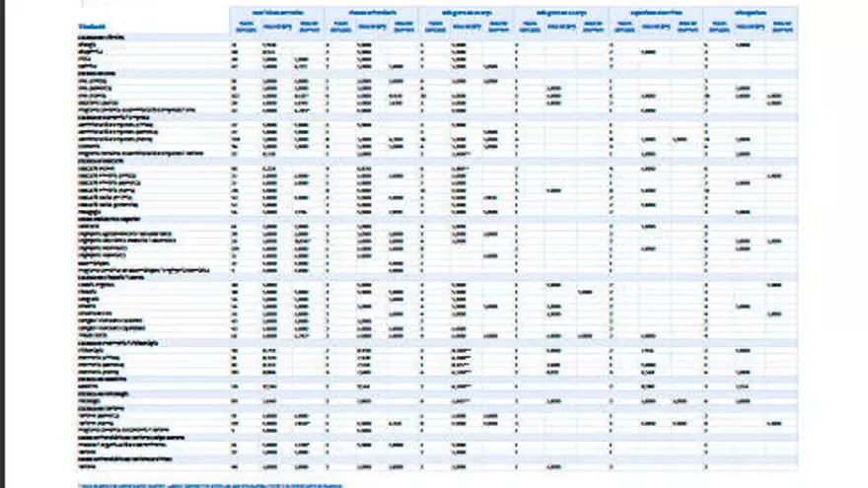This screenshot has height=488, width=868.
Task: Click the fifth column group header in table
Action: coord(655,11)
